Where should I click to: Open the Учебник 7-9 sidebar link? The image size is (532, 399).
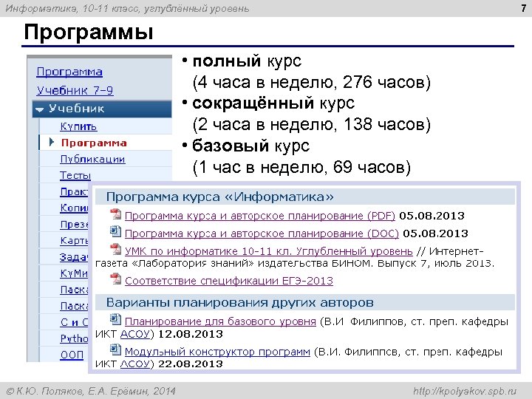pos(75,90)
